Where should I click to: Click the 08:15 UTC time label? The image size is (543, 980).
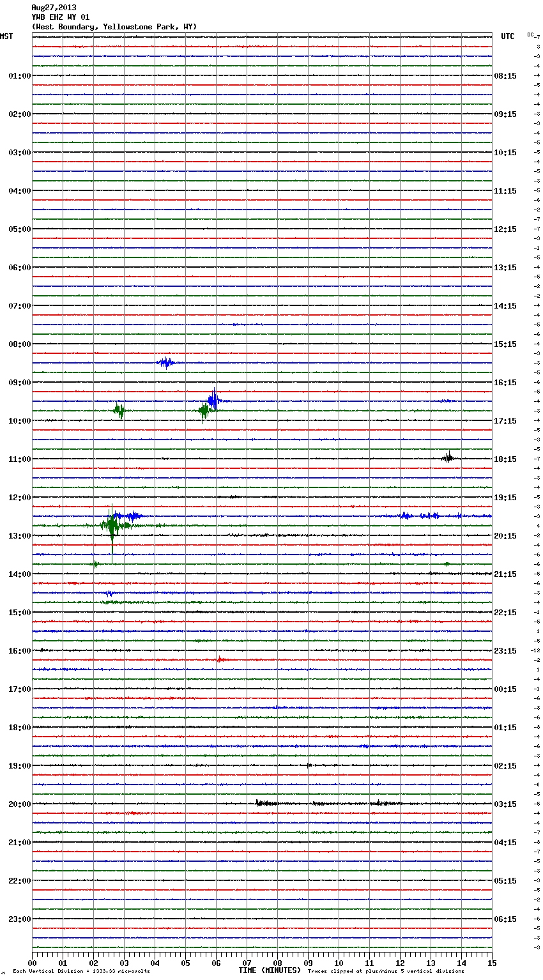pyautogui.click(x=505, y=76)
